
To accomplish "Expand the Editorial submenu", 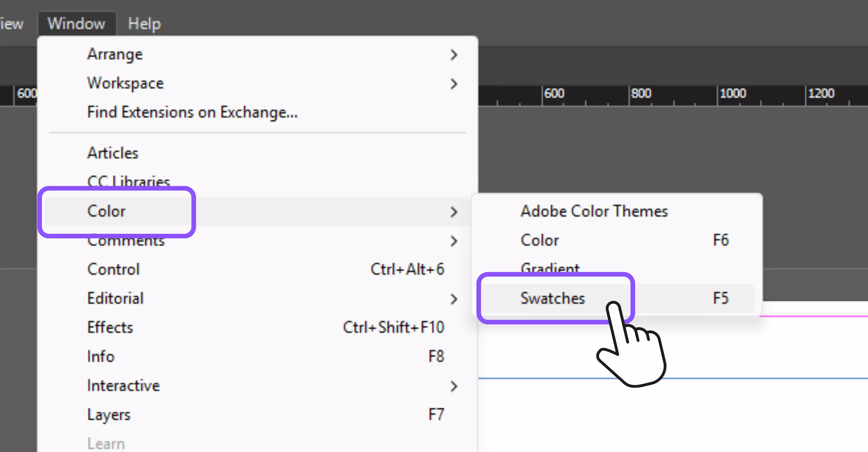I will [x=116, y=299].
